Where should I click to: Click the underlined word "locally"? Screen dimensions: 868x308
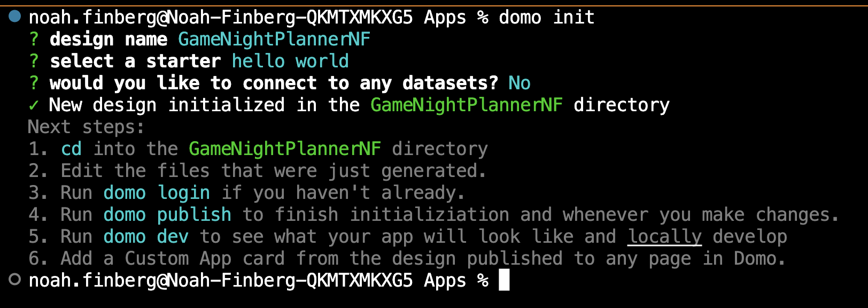click(x=664, y=236)
